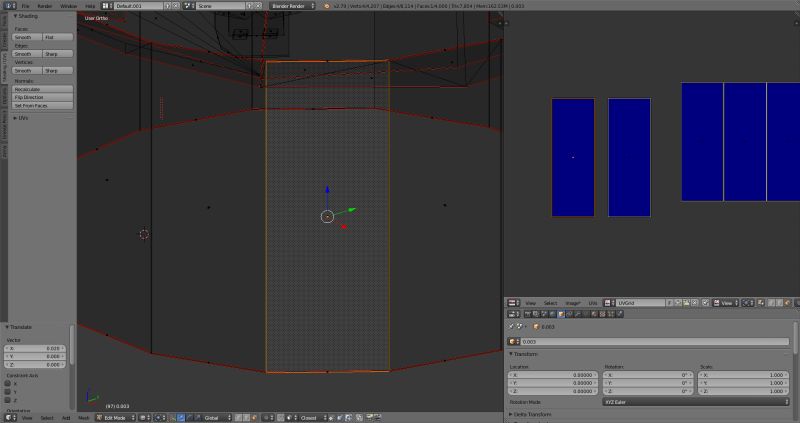The height and width of the screenshot is (423, 800).
Task: Open the Object properties tab icon
Action: 561,314
